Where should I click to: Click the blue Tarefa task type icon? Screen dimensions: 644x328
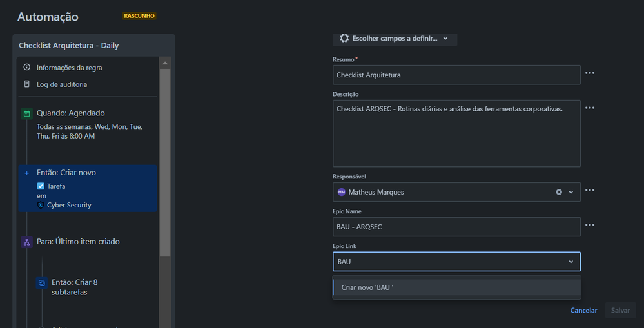click(x=41, y=186)
